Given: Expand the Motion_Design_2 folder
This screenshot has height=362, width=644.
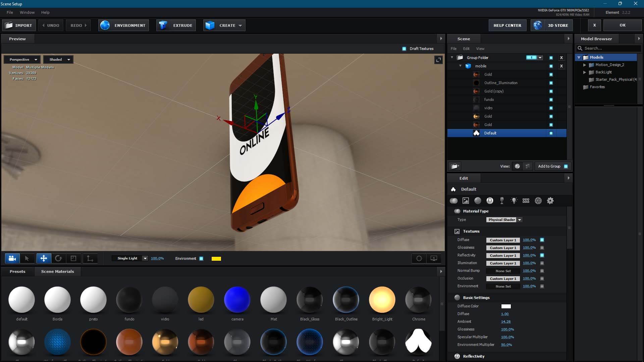Looking at the screenshot, I should click(585, 65).
